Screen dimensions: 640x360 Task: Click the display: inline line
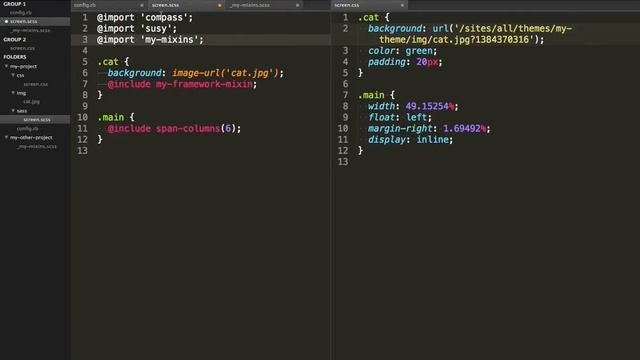coord(410,140)
